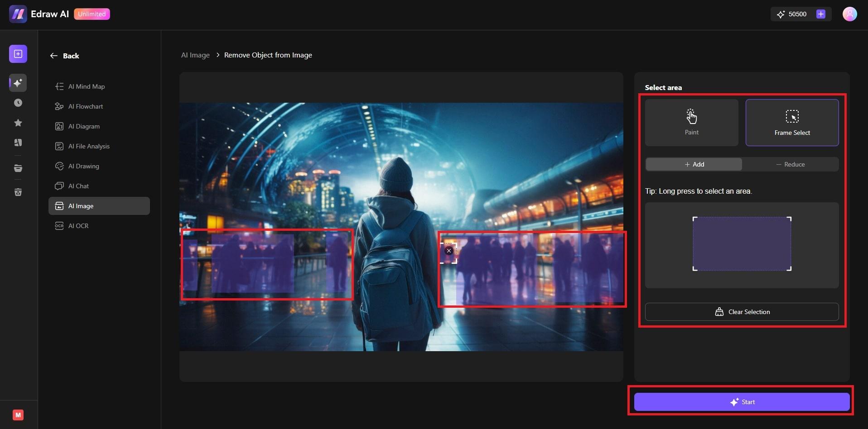Remove selection with the X handle on image
868x429 pixels.
[x=448, y=251]
